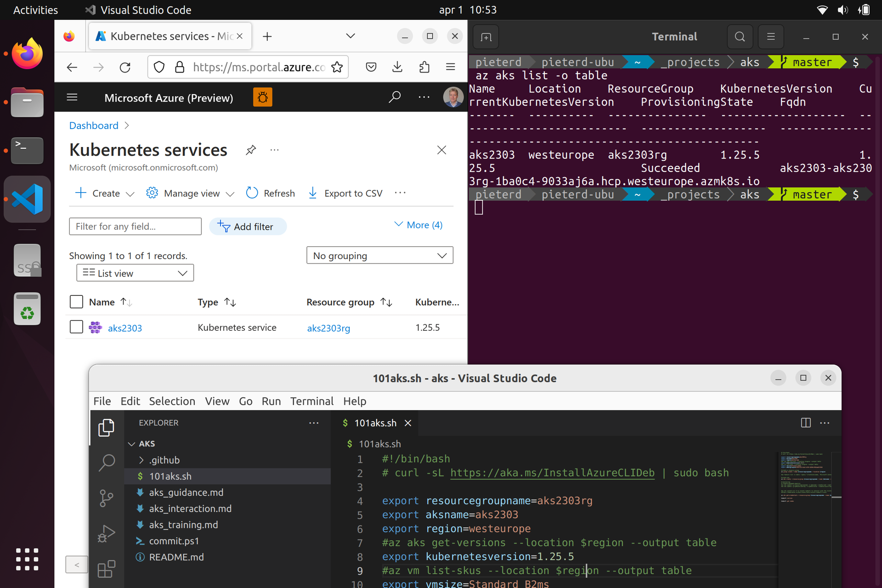
Task: Open aks_guidance.md in Explorer
Action: pyautogui.click(x=186, y=492)
